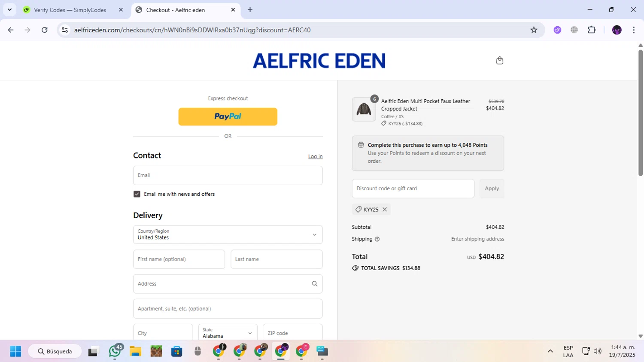The height and width of the screenshot is (362, 644).
Task: Open the tab search dropdown arrow
Action: point(9,10)
